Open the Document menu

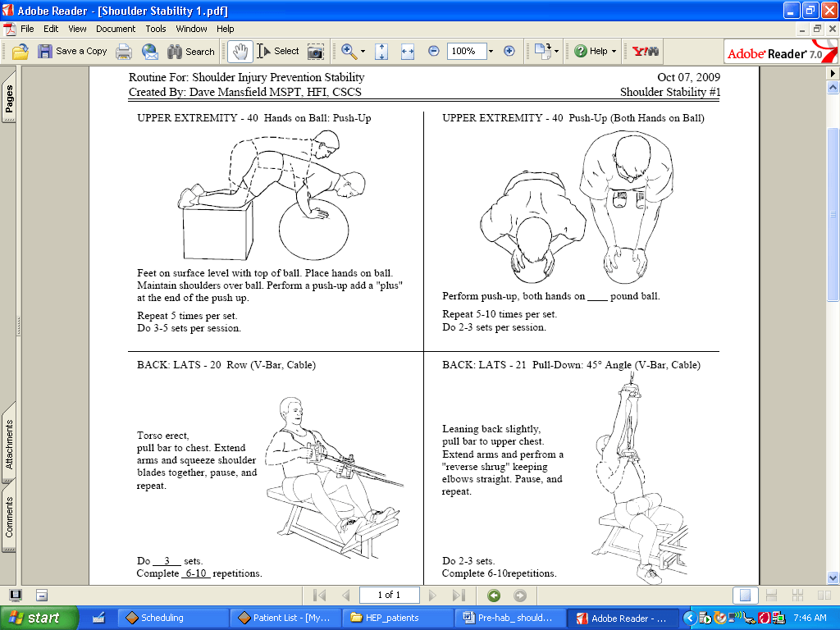[116, 29]
